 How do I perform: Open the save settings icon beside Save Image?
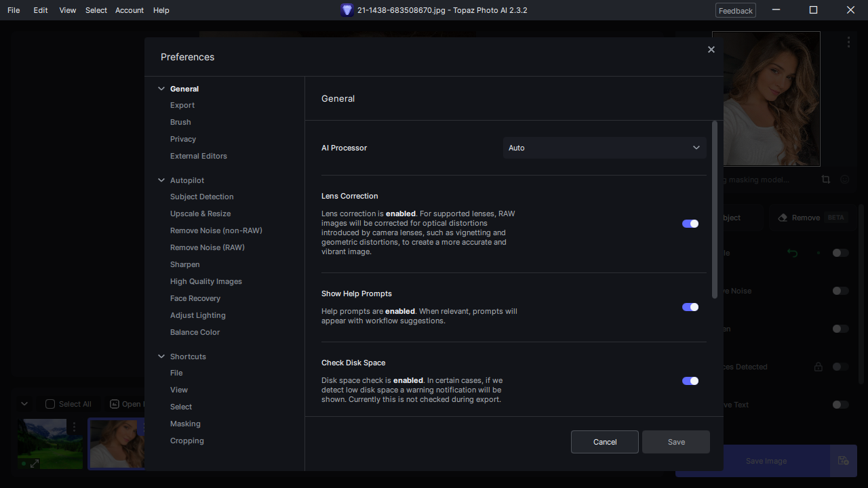pyautogui.click(x=843, y=461)
